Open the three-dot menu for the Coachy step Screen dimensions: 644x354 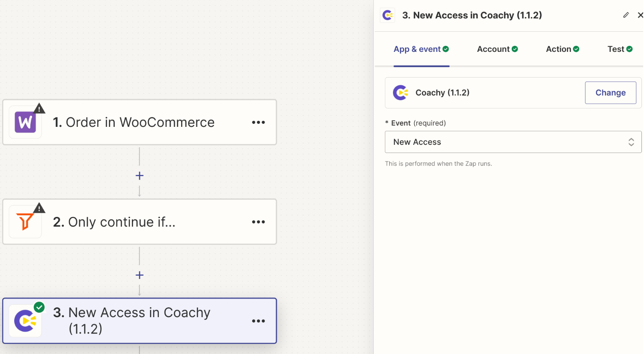pyautogui.click(x=258, y=321)
